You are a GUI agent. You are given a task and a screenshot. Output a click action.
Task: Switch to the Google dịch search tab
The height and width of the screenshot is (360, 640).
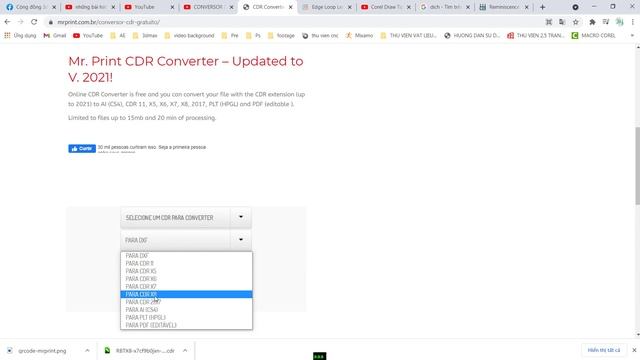click(445, 7)
